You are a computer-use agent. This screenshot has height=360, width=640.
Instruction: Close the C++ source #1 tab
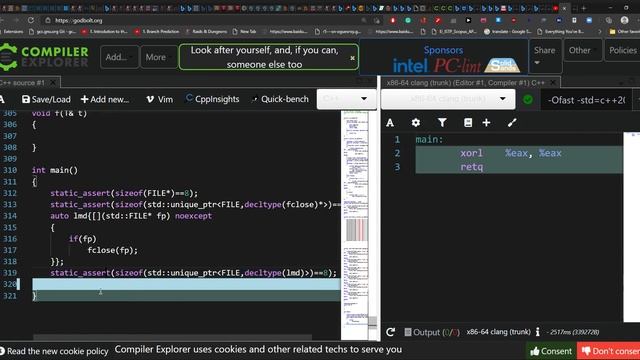53,83
